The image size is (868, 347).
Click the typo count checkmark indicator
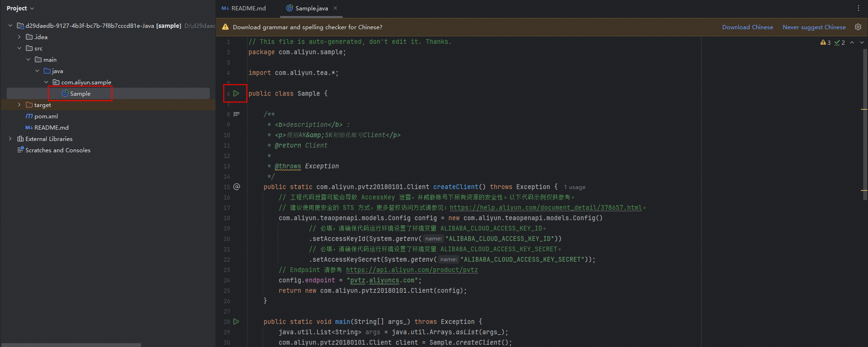(840, 42)
